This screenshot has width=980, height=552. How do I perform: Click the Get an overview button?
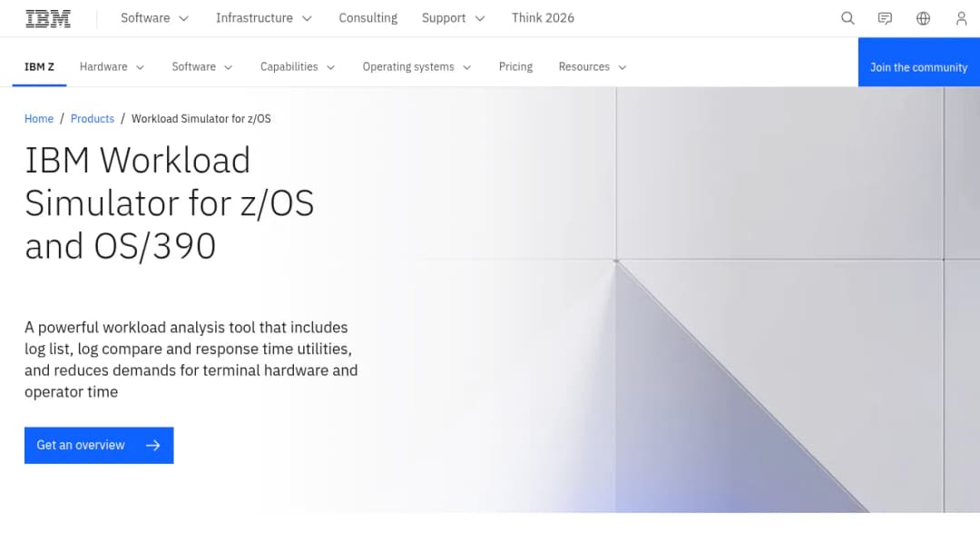click(99, 445)
